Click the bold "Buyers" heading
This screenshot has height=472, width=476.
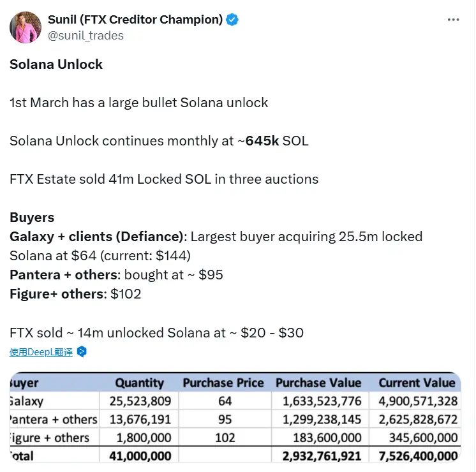[x=32, y=218]
